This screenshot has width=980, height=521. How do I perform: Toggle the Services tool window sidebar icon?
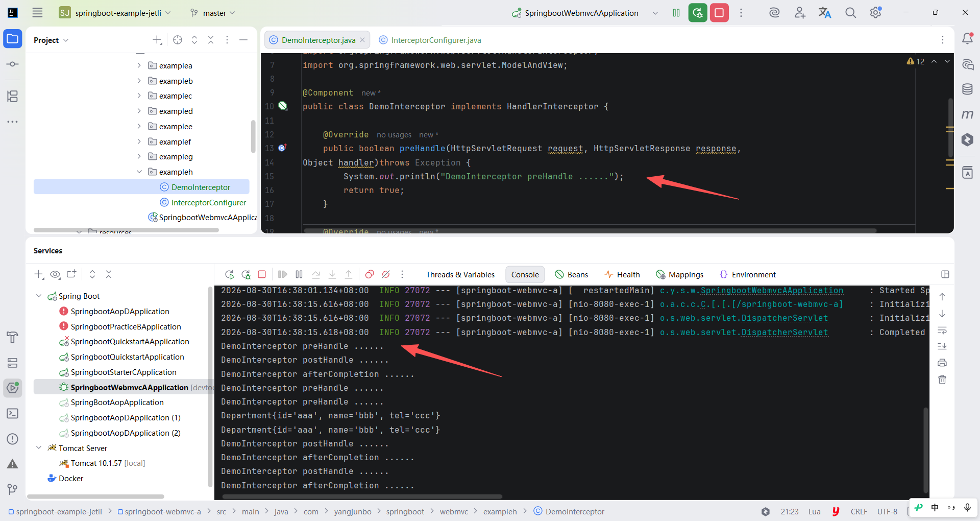[13, 388]
